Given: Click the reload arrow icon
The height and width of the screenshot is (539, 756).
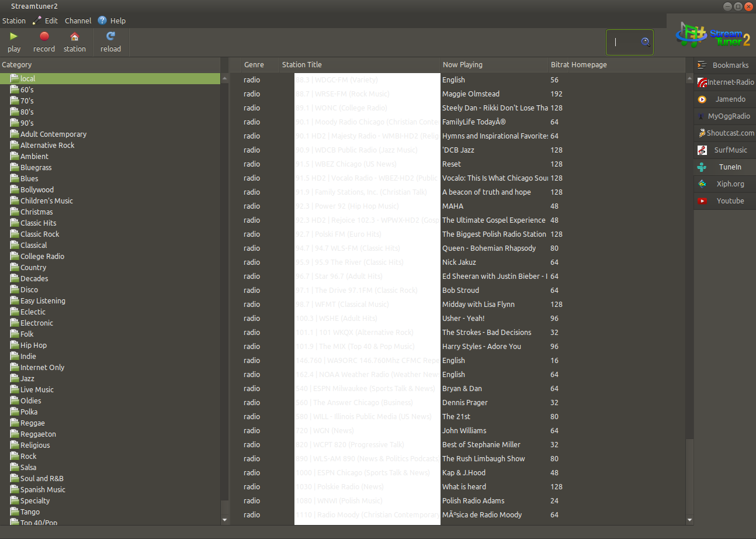Looking at the screenshot, I should pos(110,37).
